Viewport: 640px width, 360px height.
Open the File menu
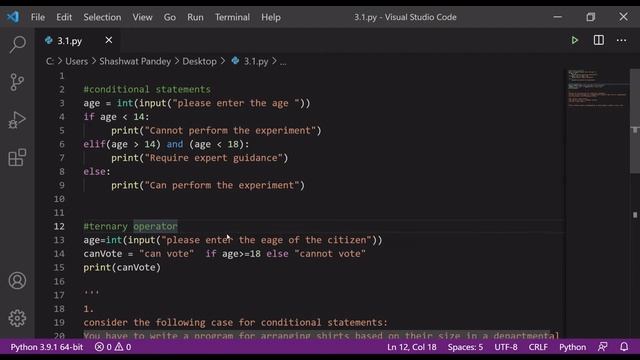tap(38, 17)
